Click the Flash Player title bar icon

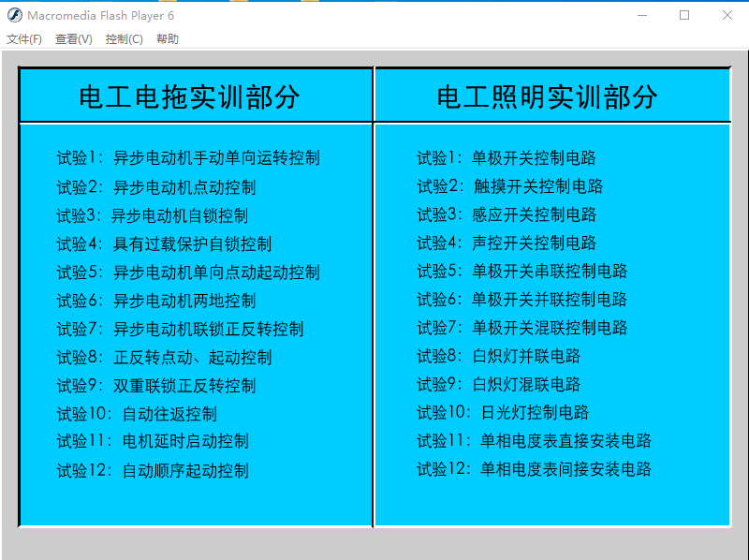(15, 15)
